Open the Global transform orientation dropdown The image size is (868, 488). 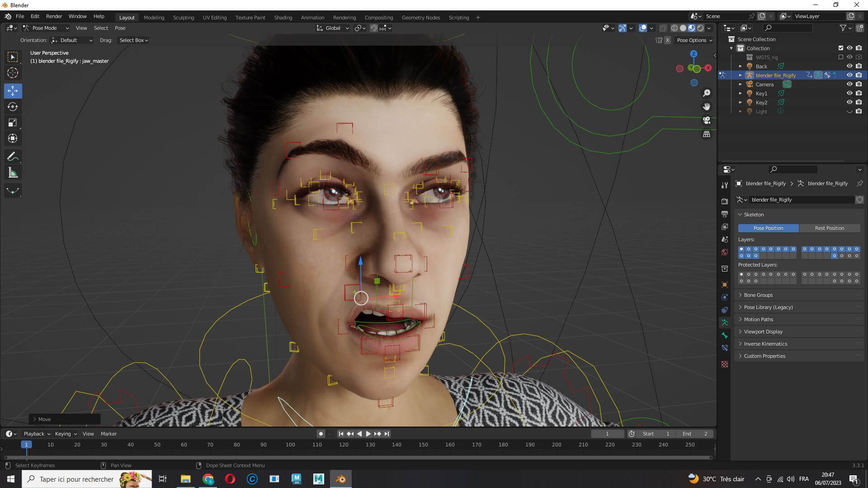[x=333, y=28]
